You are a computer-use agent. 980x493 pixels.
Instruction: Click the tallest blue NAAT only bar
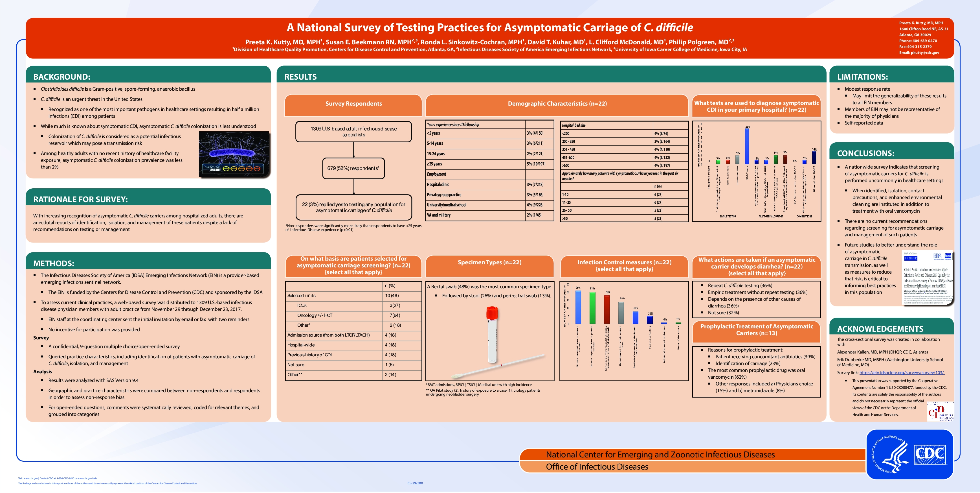pyautogui.click(x=747, y=146)
